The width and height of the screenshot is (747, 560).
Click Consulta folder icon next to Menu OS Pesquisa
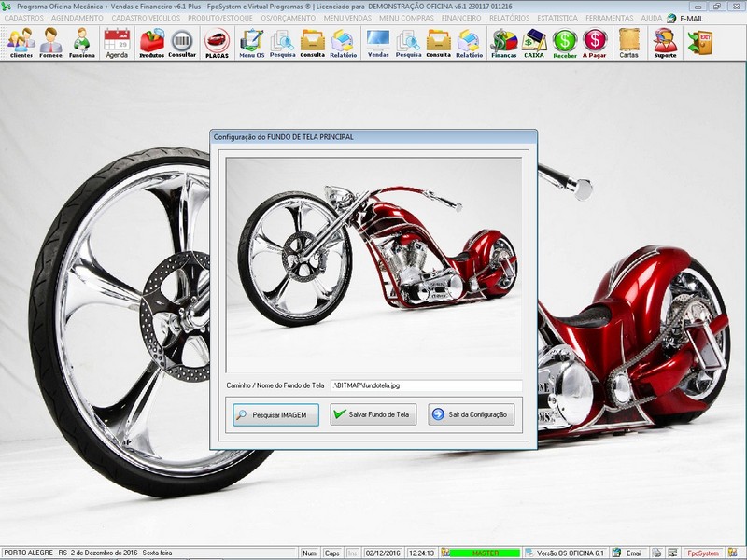click(x=313, y=43)
